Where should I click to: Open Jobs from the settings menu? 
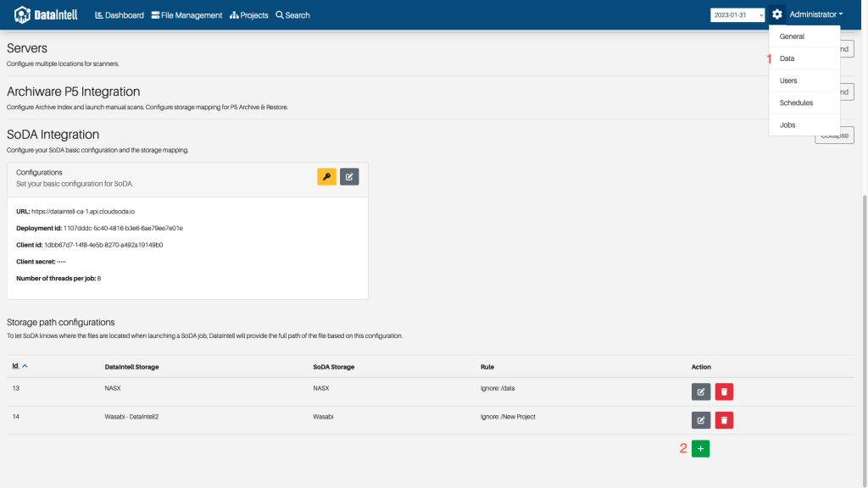tap(804, 125)
